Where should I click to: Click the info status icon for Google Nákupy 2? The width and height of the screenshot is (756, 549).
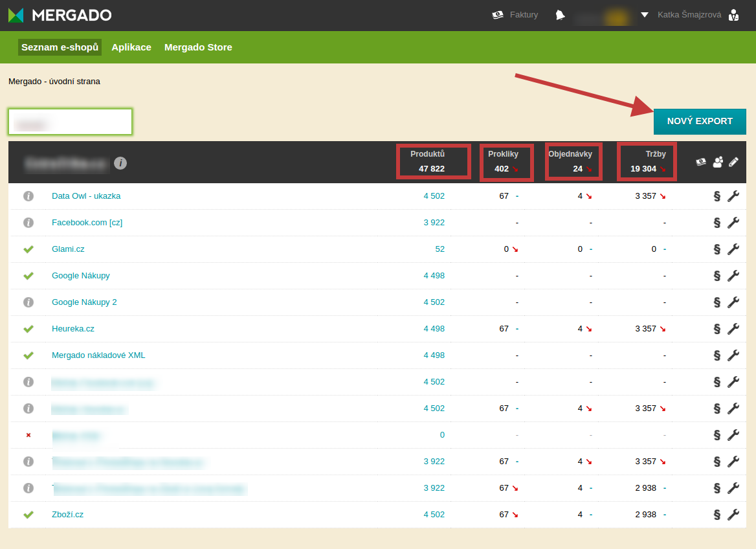[28, 302]
